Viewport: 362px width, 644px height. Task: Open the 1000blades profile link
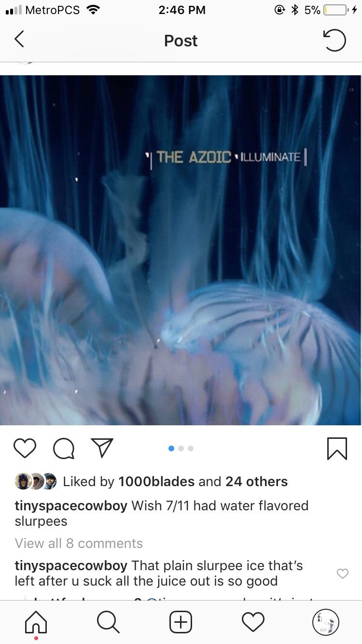[x=156, y=481]
